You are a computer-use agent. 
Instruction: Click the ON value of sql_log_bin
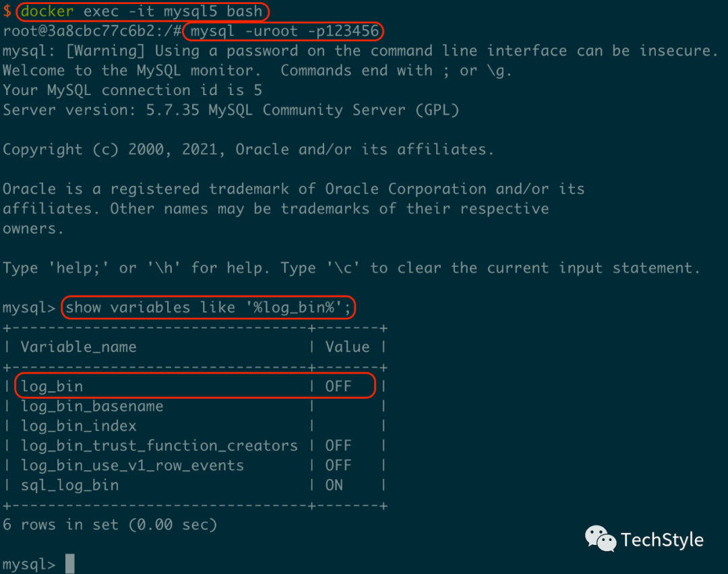pyautogui.click(x=334, y=485)
